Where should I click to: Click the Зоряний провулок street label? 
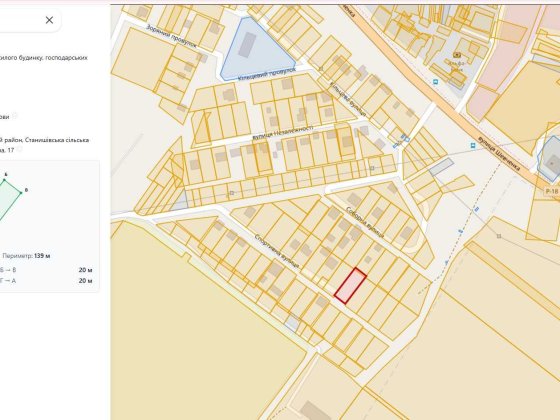click(171, 36)
